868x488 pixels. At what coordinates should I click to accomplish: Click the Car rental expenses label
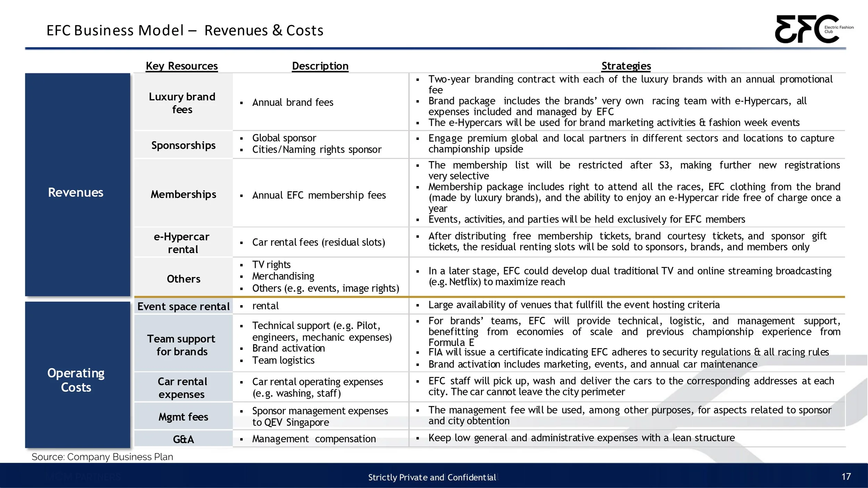182,388
